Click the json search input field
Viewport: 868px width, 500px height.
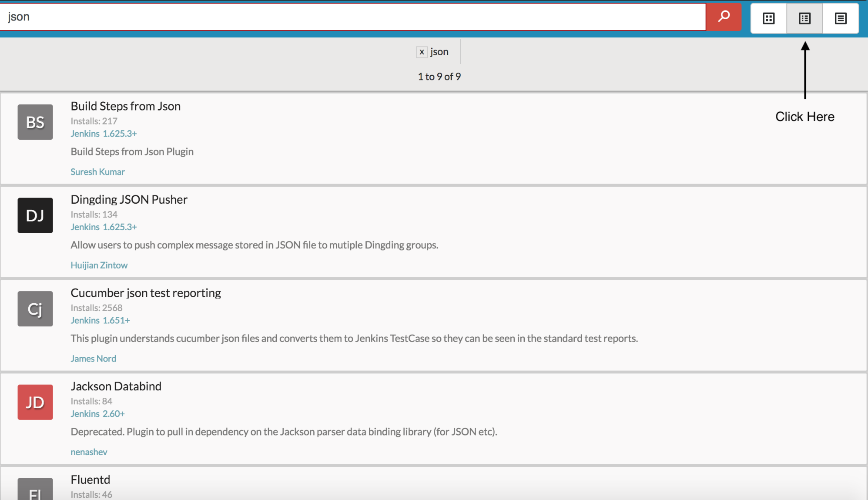click(x=352, y=17)
